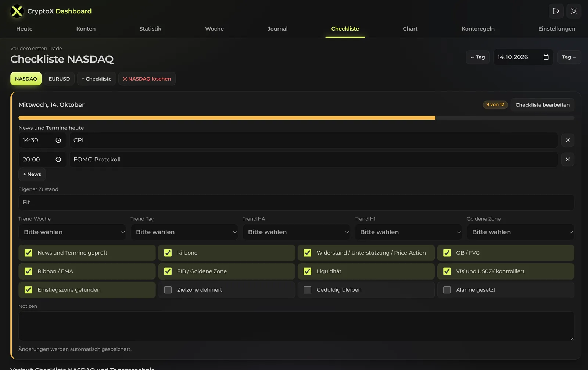Delete NASDAQ checklist via NASDAQ löschen
This screenshot has height=370, width=588.
[x=147, y=79]
